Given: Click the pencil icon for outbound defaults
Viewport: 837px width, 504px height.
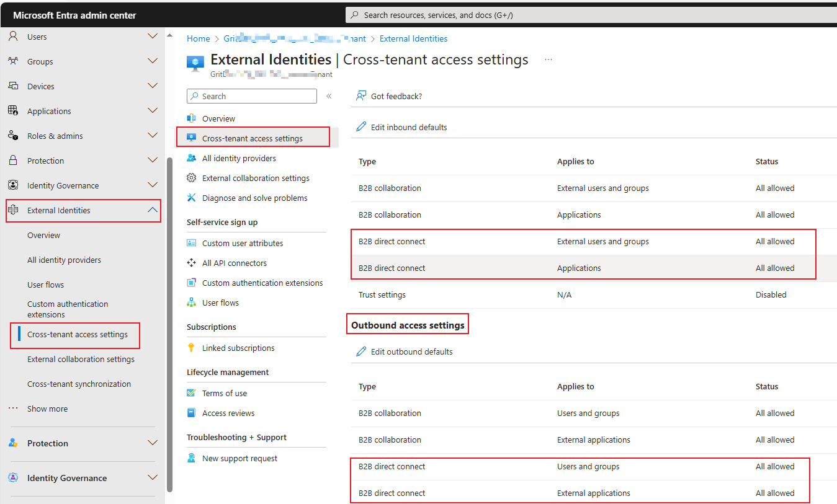Looking at the screenshot, I should pos(361,351).
